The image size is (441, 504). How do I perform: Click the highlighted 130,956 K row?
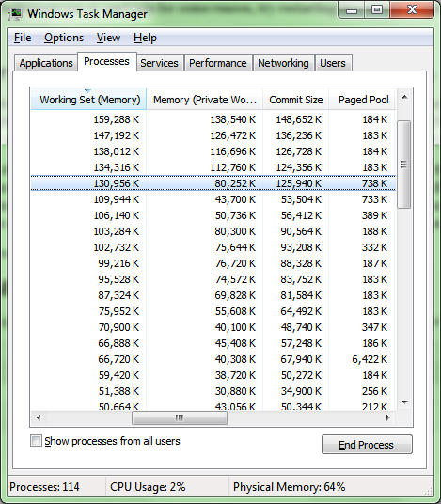213,183
